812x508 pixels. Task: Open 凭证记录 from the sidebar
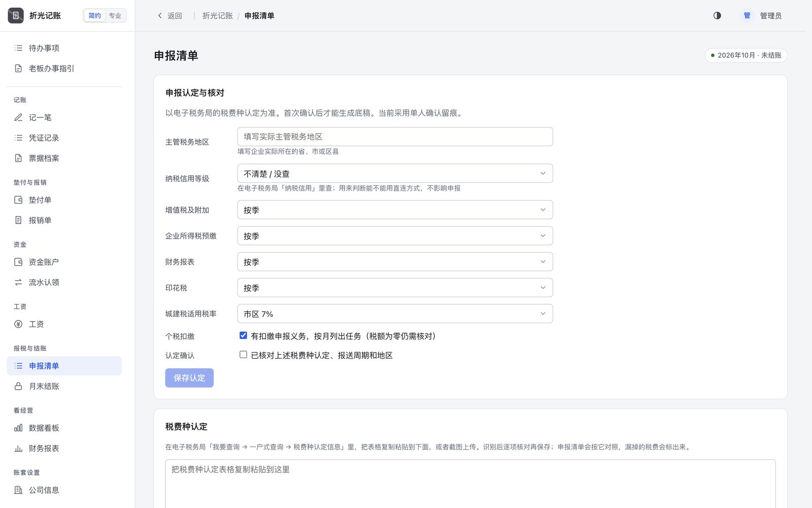[64, 138]
